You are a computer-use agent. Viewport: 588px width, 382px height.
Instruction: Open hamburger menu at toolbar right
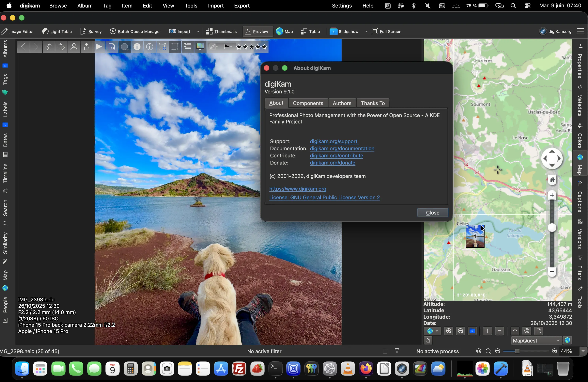click(580, 31)
